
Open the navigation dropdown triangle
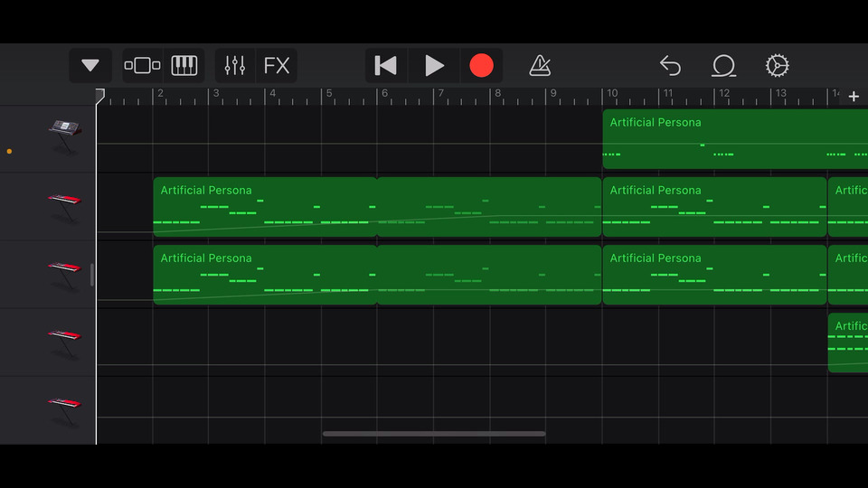coord(90,65)
